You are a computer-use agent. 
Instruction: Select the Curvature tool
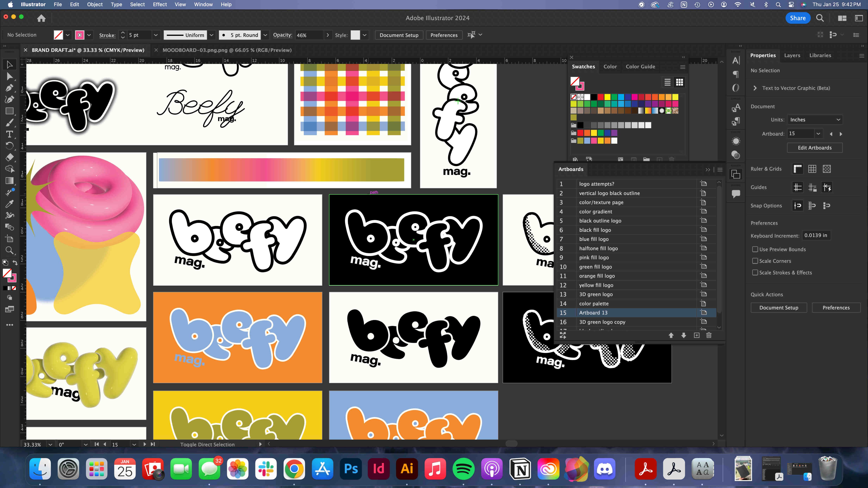(x=9, y=99)
